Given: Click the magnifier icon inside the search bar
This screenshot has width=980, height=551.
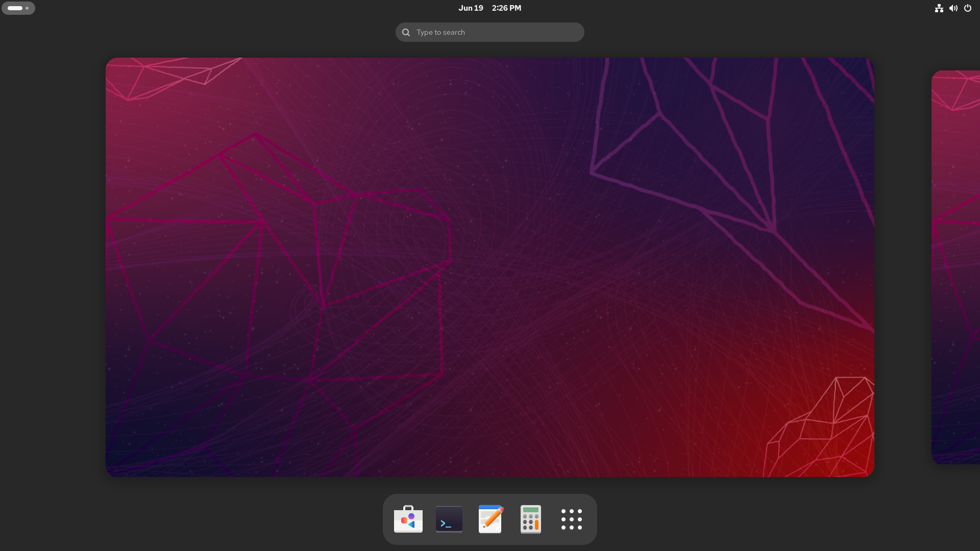Looking at the screenshot, I should 405,32.
